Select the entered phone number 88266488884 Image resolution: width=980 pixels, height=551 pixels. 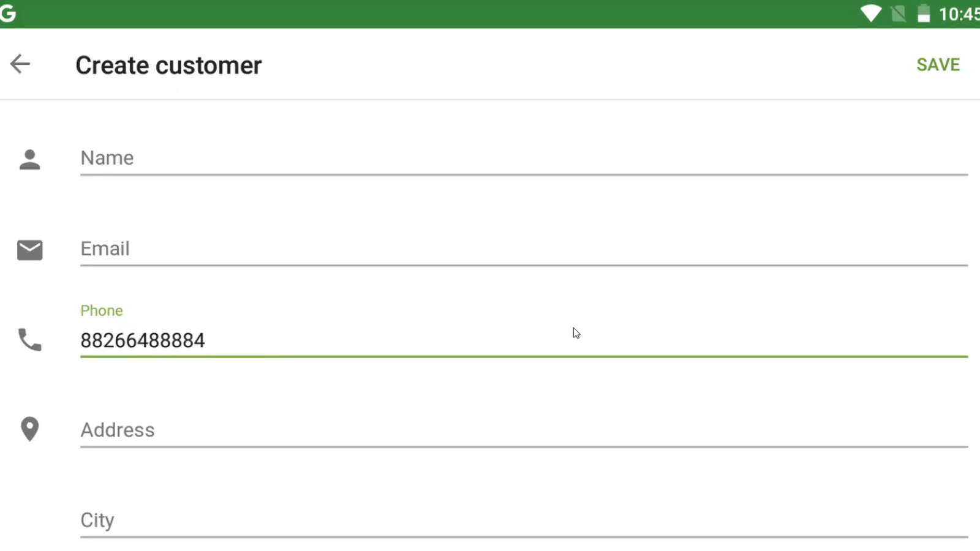tap(142, 340)
